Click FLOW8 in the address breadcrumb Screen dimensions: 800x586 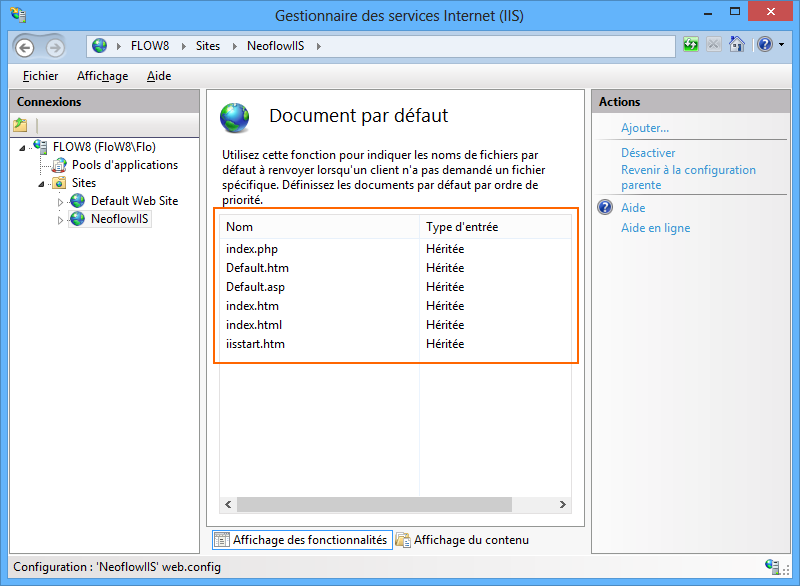click(x=150, y=46)
